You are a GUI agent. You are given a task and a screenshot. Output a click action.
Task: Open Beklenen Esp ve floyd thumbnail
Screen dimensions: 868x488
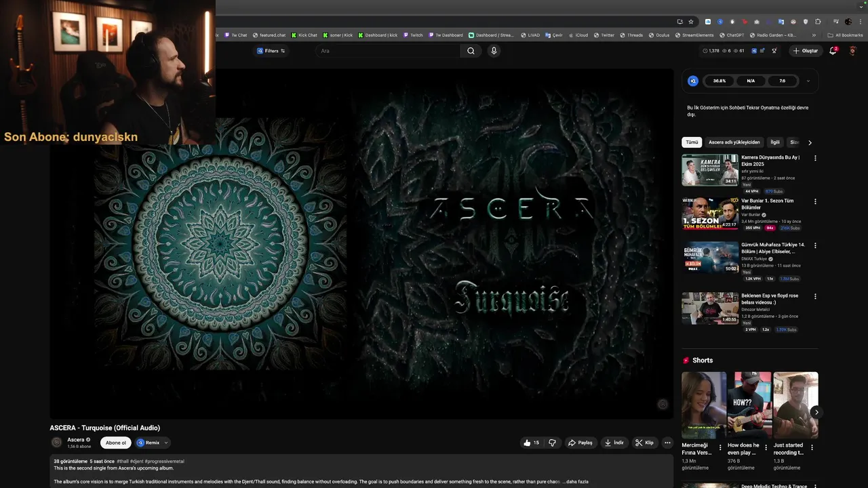710,308
